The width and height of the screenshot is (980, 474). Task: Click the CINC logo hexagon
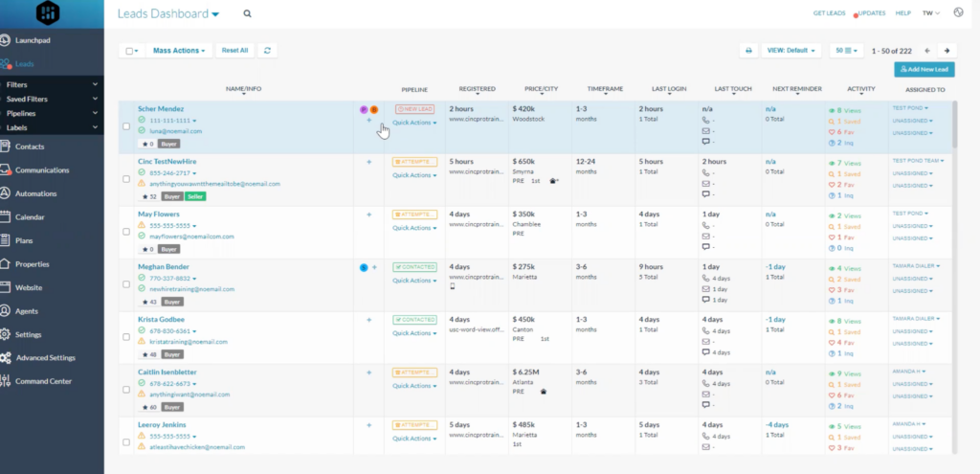pos(48,12)
